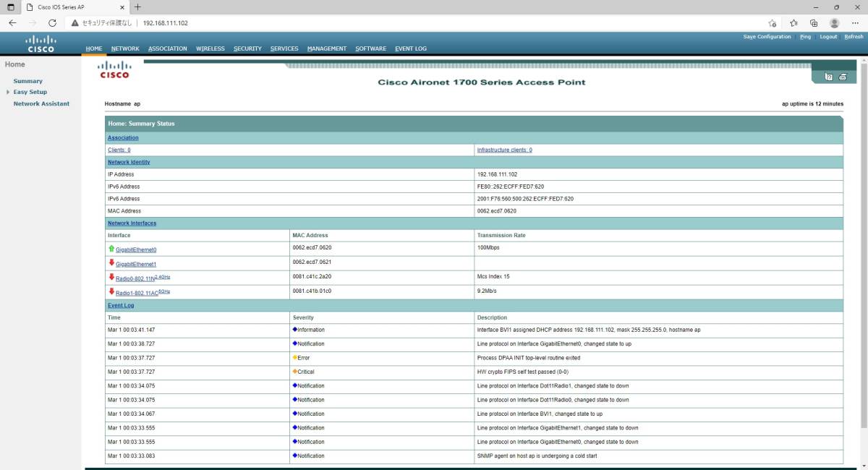
Task: Open a new browser tab with the plus button
Action: pos(137,7)
